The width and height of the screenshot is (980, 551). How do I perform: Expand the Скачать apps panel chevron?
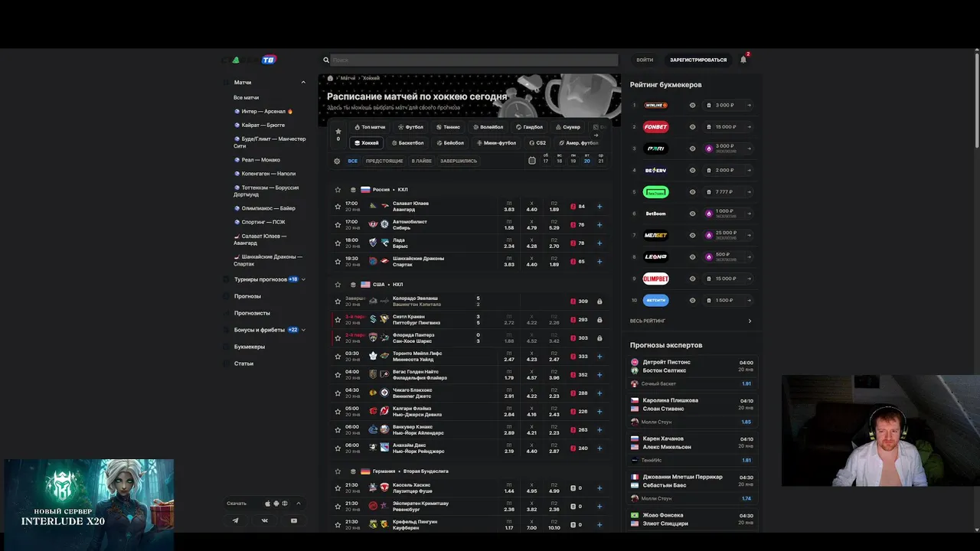click(x=298, y=504)
